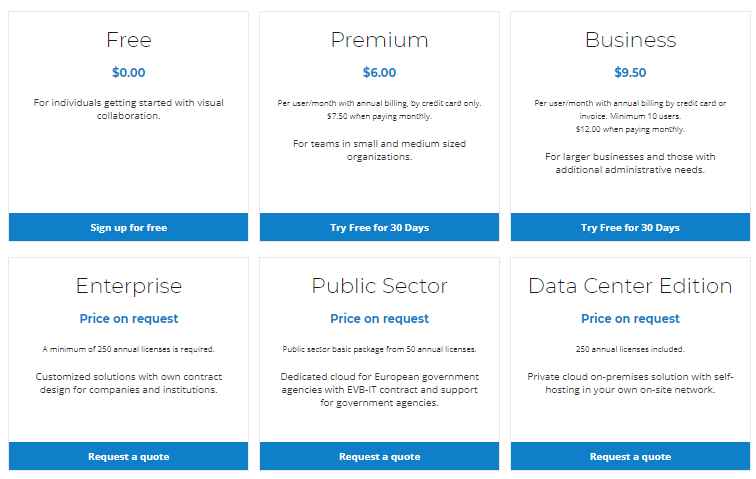The height and width of the screenshot is (479, 756).
Task: Request a quote for Enterprise plan
Action: tap(128, 456)
